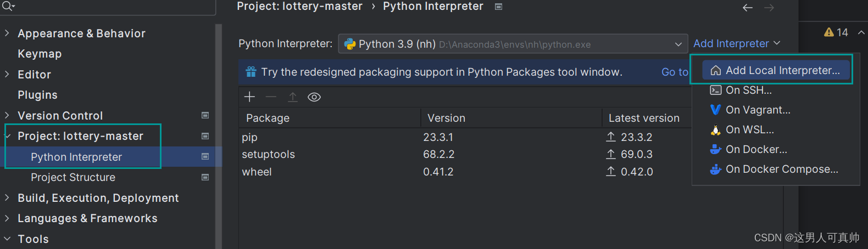868x249 pixels.
Task: Open the Add Interpreter dropdown
Action: 736,43
